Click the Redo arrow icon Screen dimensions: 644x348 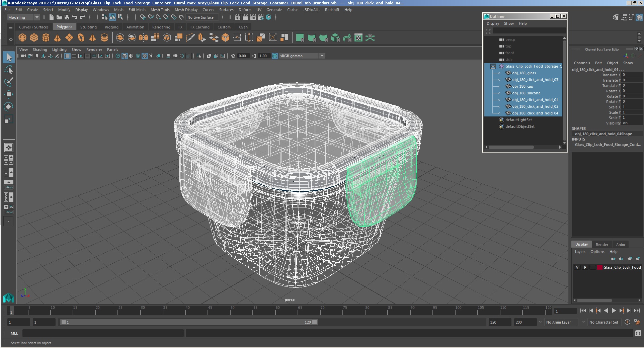(82, 17)
